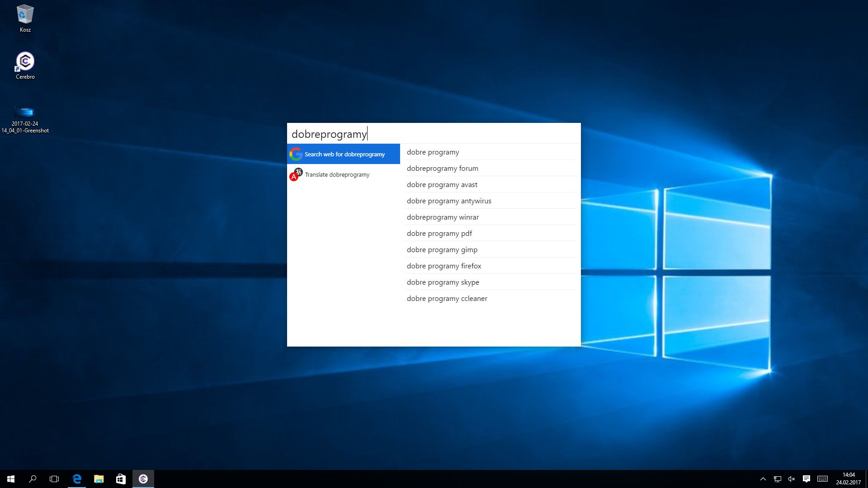
Task: Choose suggestion 'dobre programy avast'
Action: pos(442,185)
